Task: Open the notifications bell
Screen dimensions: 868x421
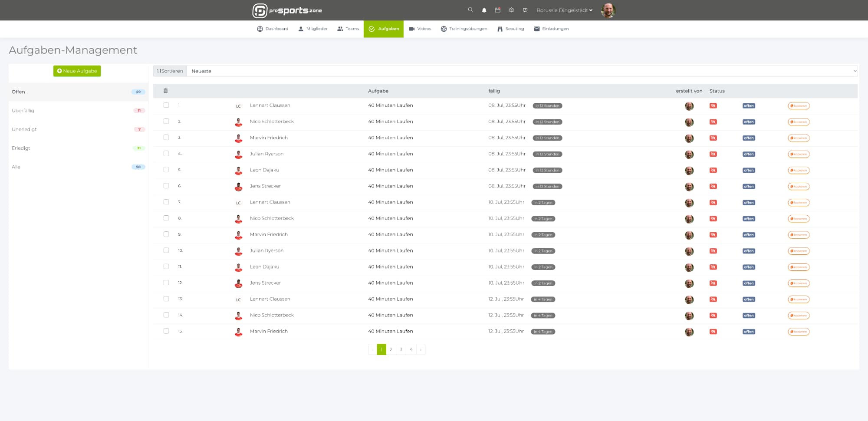Action: coord(484,10)
